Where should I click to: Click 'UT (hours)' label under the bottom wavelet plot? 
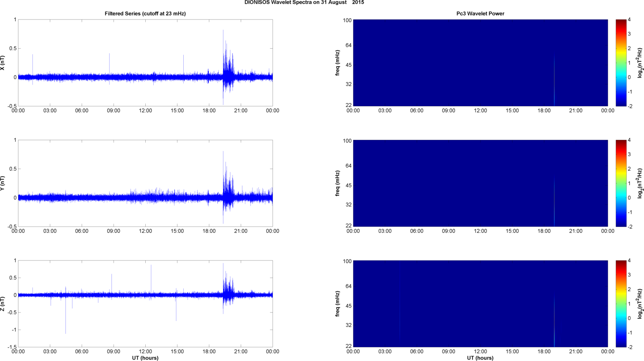(480, 358)
